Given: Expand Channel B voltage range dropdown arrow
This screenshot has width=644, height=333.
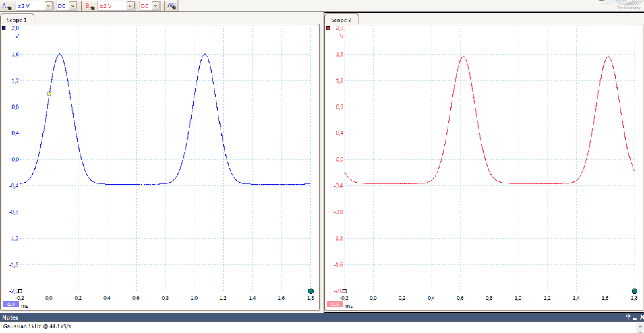Looking at the screenshot, I should (x=131, y=6).
